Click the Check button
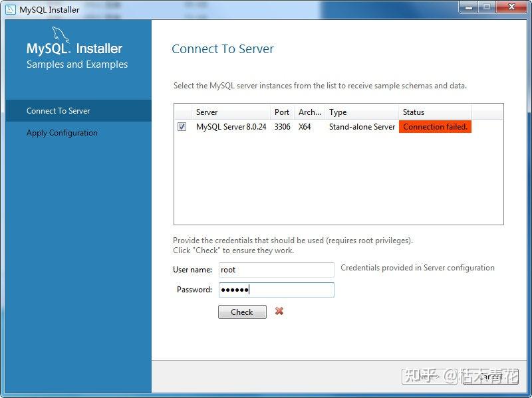This screenshot has width=532, height=398. tap(242, 312)
